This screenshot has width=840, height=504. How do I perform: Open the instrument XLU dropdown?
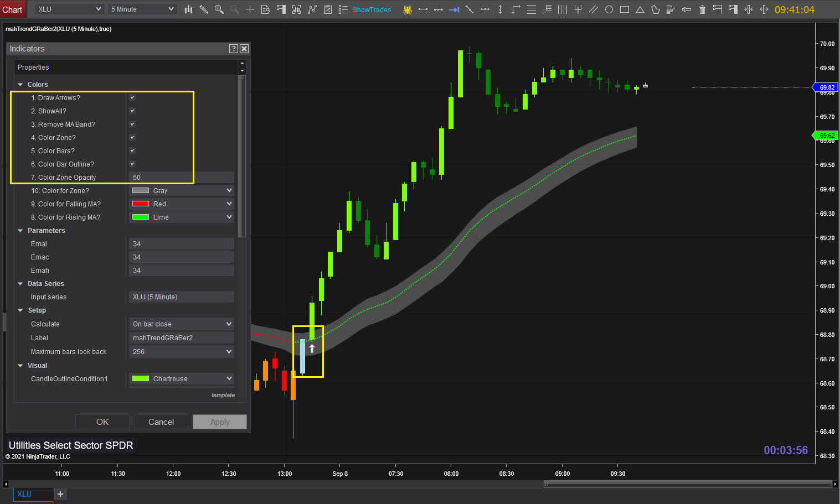pyautogui.click(x=69, y=9)
